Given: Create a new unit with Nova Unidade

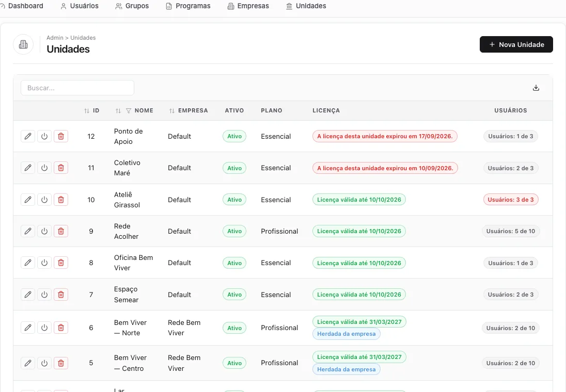Looking at the screenshot, I should point(516,44).
